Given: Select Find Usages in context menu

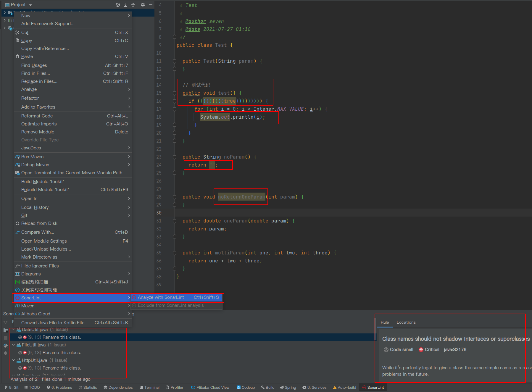Looking at the screenshot, I should [x=73, y=65].
